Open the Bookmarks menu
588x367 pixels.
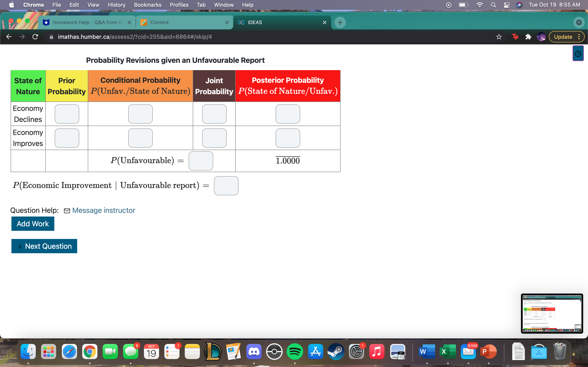(x=147, y=5)
